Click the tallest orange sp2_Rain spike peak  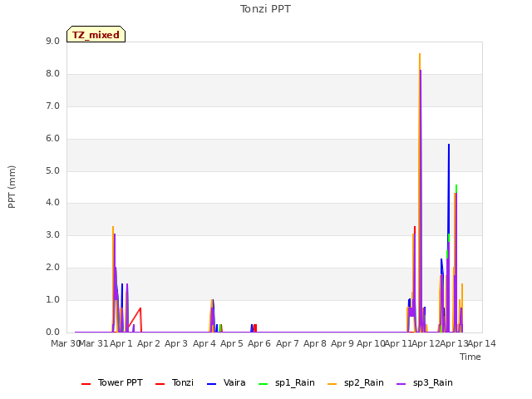[420, 54]
